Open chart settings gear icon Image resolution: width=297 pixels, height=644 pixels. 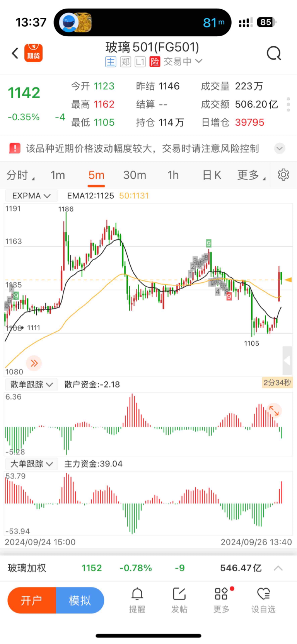coord(283,174)
